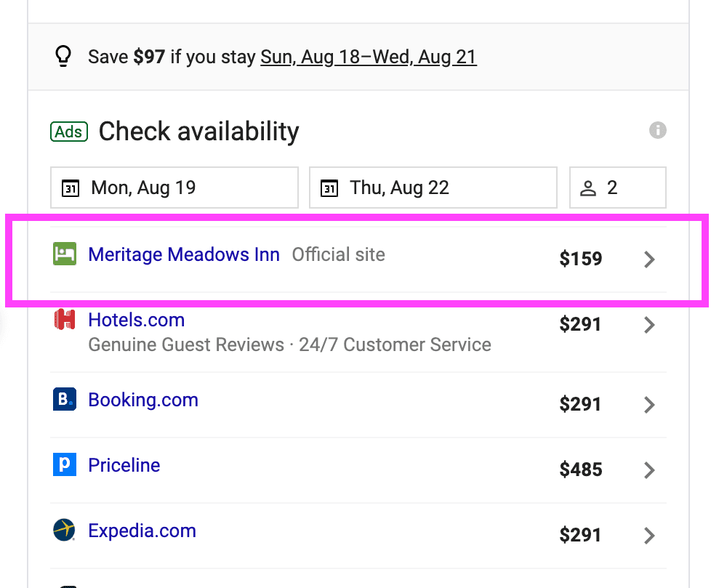This screenshot has width=727, height=588.
Task: Select the Sun, Aug 18–Wed, Aug 21 suggested dates
Action: pyautogui.click(x=369, y=57)
